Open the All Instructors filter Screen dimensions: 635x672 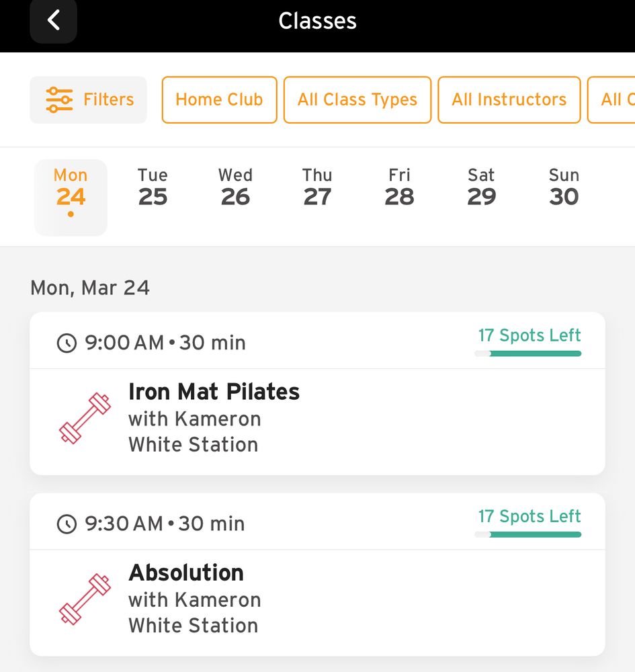click(x=509, y=100)
